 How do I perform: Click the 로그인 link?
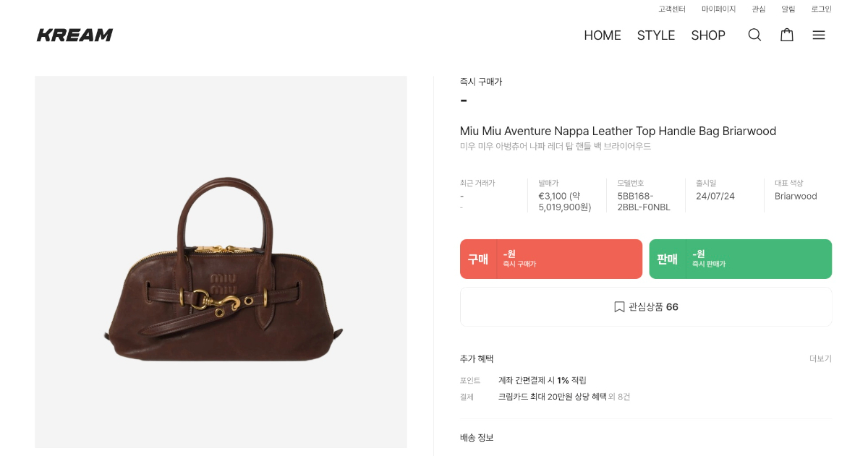coord(821,9)
